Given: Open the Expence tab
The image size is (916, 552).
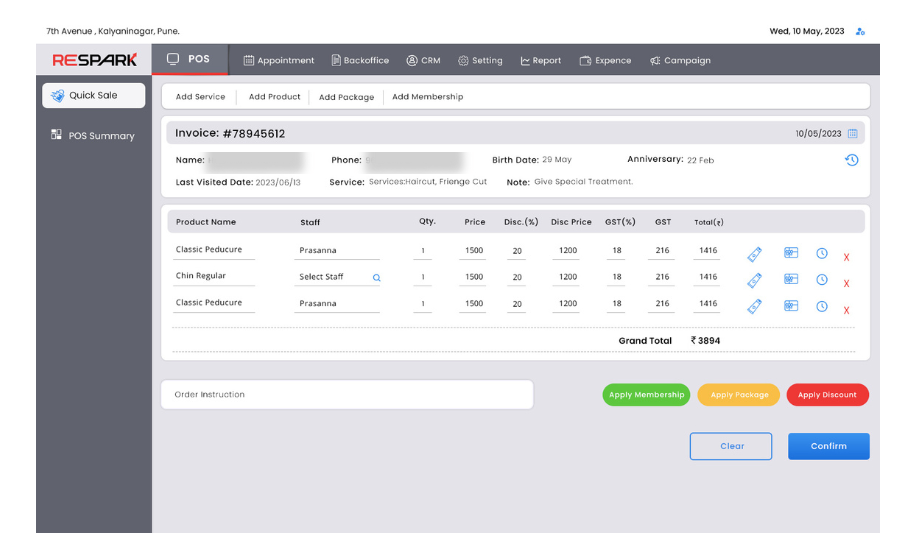Looking at the screenshot, I should click(x=605, y=61).
